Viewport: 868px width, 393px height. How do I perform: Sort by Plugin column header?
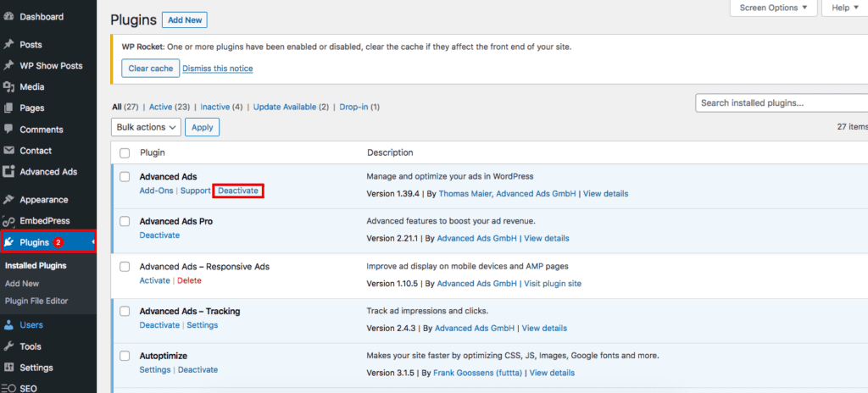coord(153,152)
